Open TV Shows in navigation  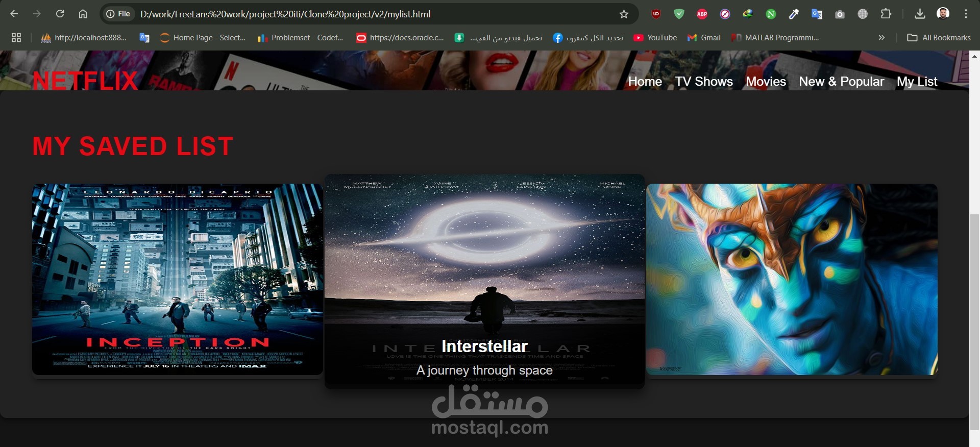point(703,81)
